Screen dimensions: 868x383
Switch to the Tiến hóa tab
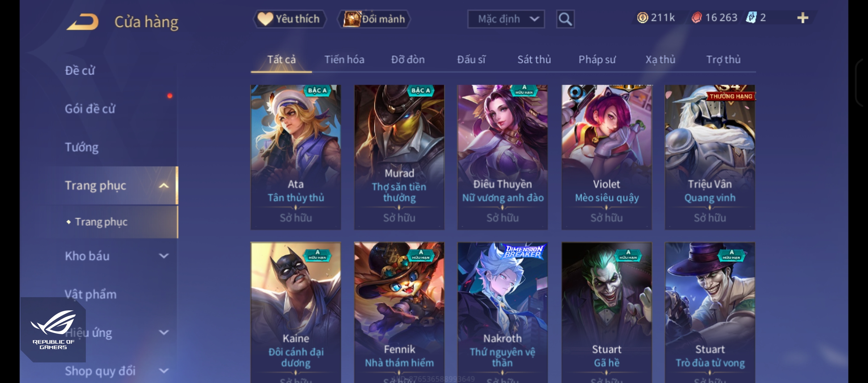[x=344, y=60]
